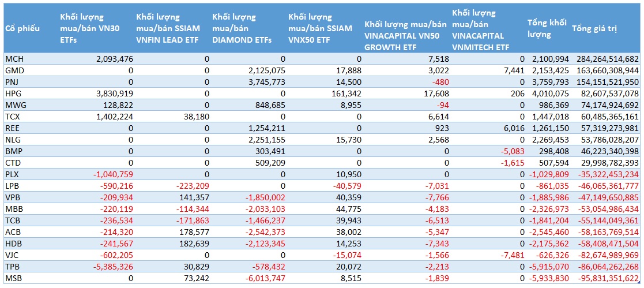644x288 pixels.
Task: Select the value 178,577 in ACB row
Action: 195,231
